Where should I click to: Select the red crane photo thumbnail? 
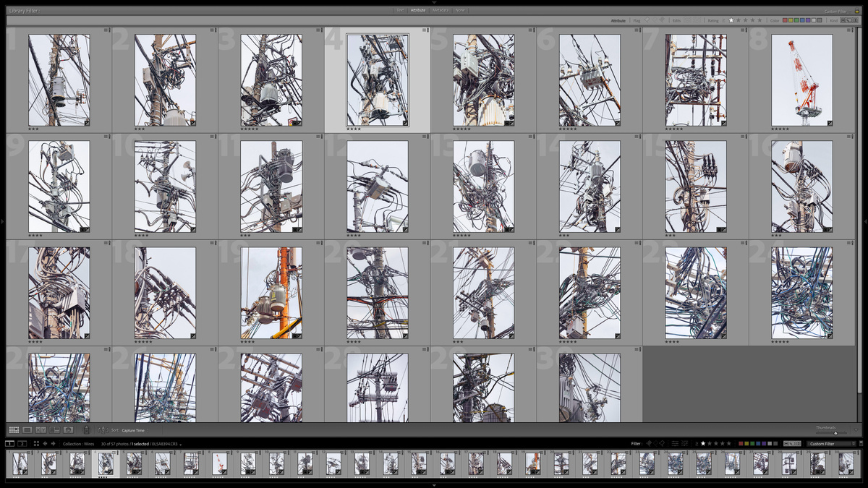(801, 80)
